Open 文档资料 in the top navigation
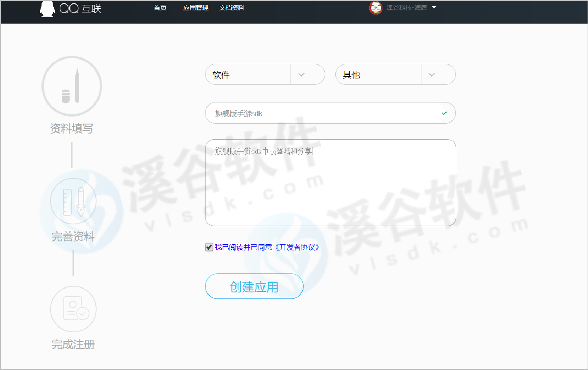Image resolution: width=588 pixels, height=370 pixels. (x=232, y=8)
